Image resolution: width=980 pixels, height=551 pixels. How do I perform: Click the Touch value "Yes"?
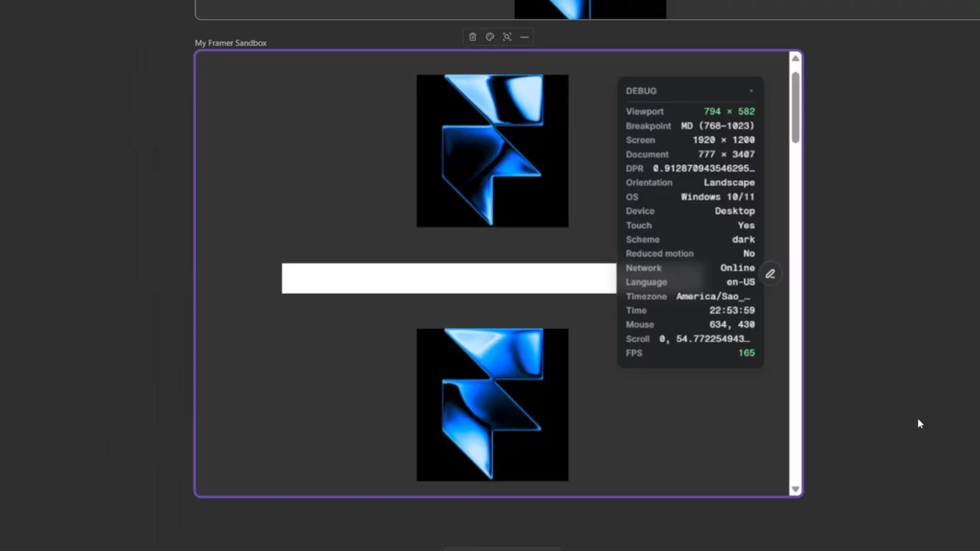tap(746, 226)
